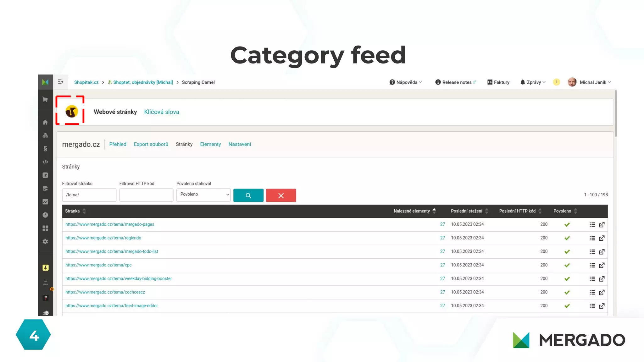
Task: Open the external link icon for the cpc row
Action: [602, 265]
